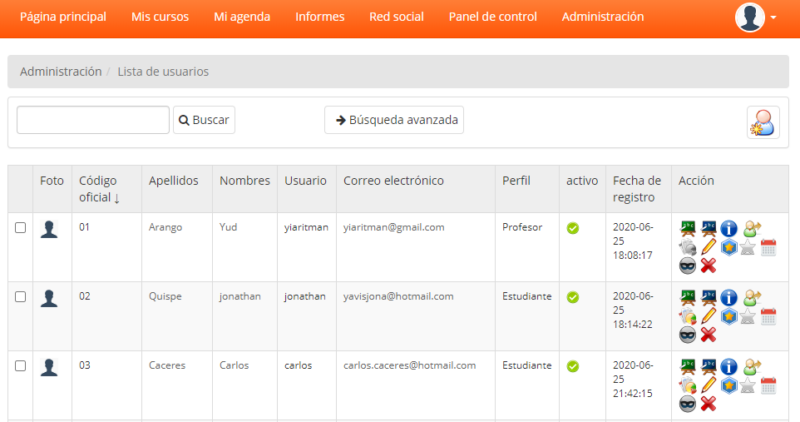
Task: Open the user profile dropdown arrow
Action: [x=773, y=18]
